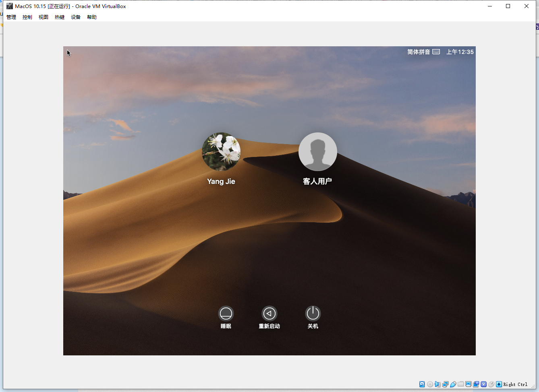Click the VirtualBox window title bar icon

point(10,6)
